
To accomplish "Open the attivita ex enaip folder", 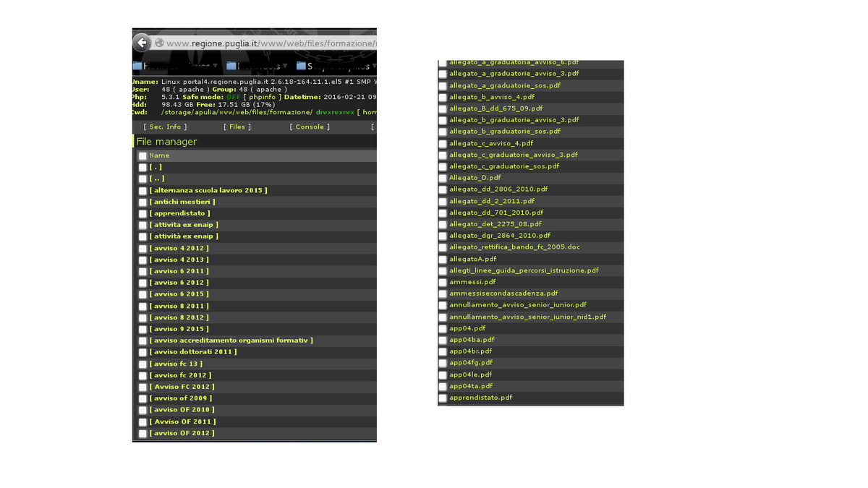I will tap(184, 225).
